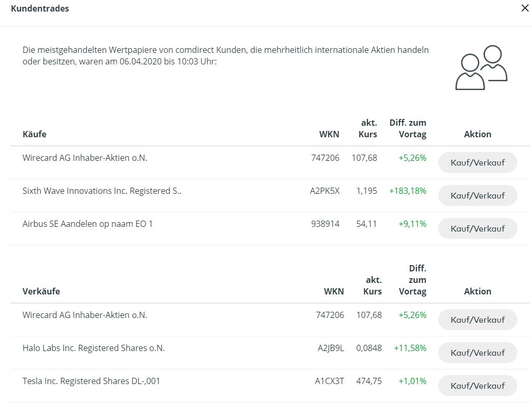Open Wirecard AG link in Verkäufe table
Viewport: 532px width, 405px height.
(x=85, y=315)
